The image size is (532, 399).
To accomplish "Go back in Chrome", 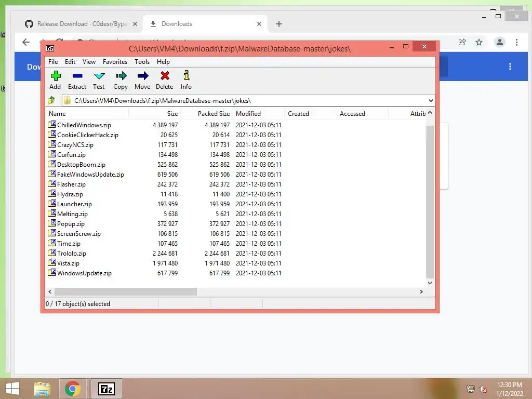I will click(x=26, y=42).
